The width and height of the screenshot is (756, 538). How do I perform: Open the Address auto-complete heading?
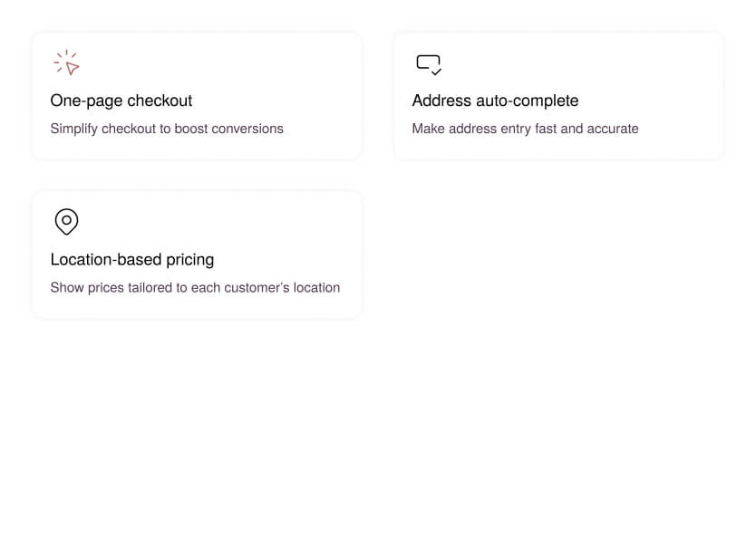coord(495,101)
